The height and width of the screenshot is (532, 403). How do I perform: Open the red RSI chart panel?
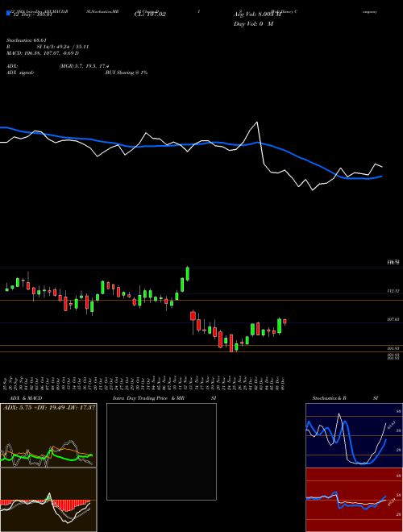pos(354,500)
